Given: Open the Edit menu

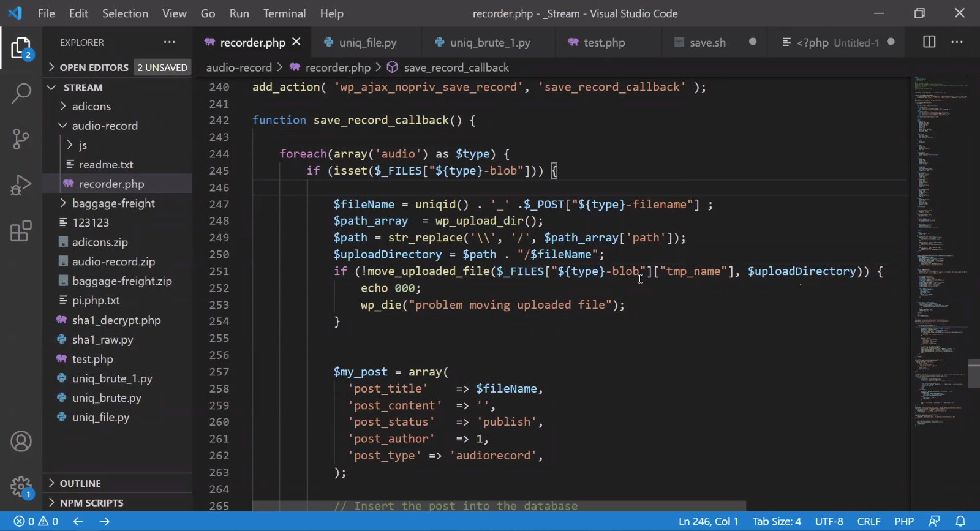Looking at the screenshot, I should point(78,13).
